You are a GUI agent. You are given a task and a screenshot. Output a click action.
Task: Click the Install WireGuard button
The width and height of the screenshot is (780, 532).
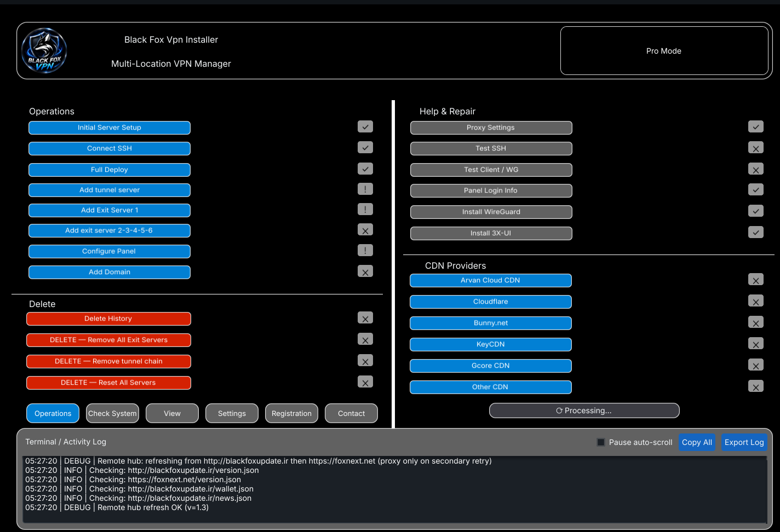(x=491, y=212)
